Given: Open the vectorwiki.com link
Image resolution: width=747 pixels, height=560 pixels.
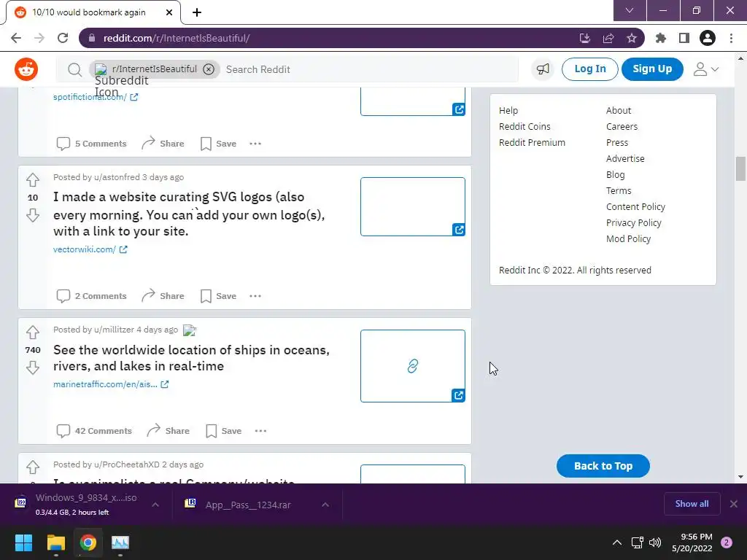Looking at the screenshot, I should [90, 249].
